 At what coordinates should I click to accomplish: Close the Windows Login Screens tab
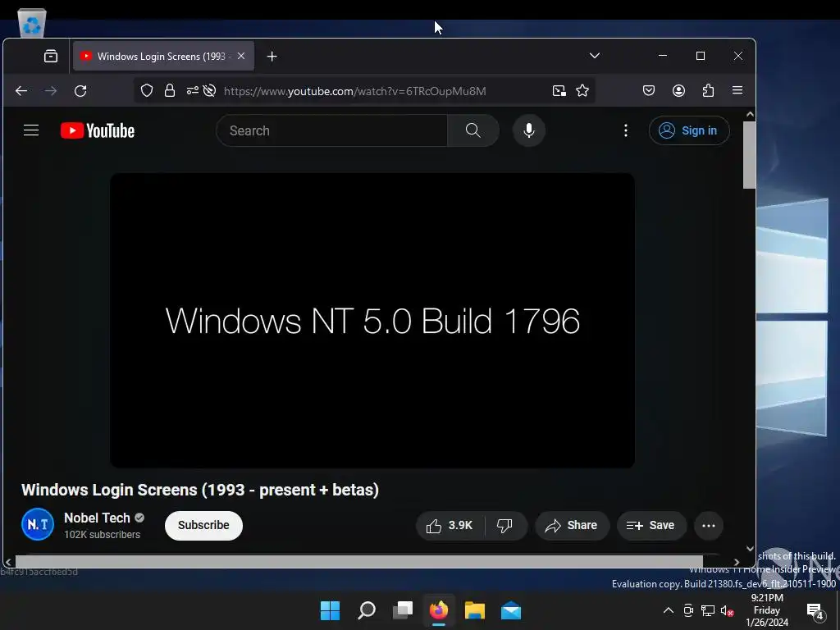(241, 56)
